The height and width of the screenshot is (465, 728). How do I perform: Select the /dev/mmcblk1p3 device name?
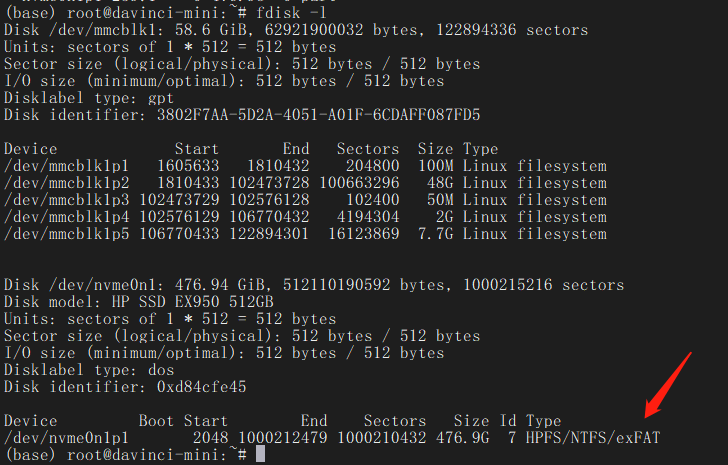click(68, 200)
